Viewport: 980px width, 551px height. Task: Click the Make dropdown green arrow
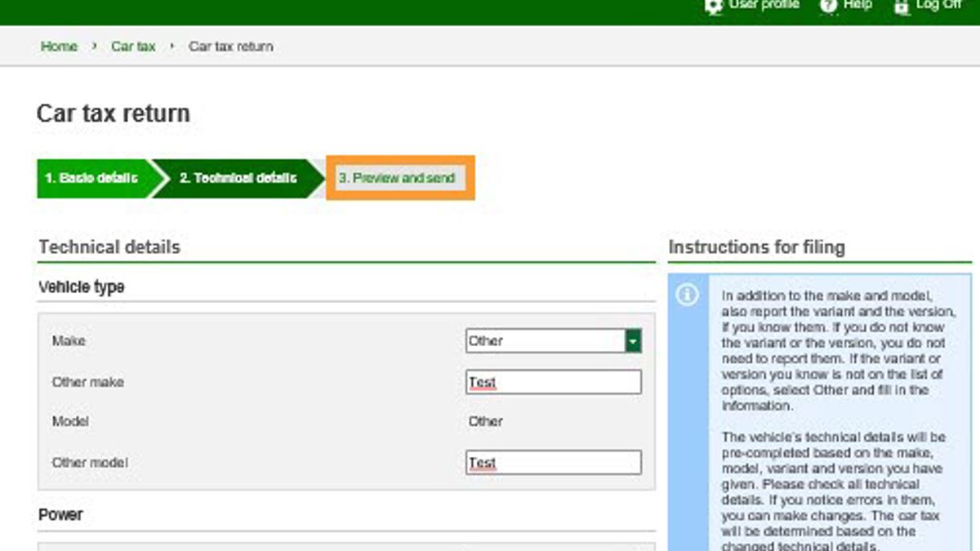click(x=633, y=341)
